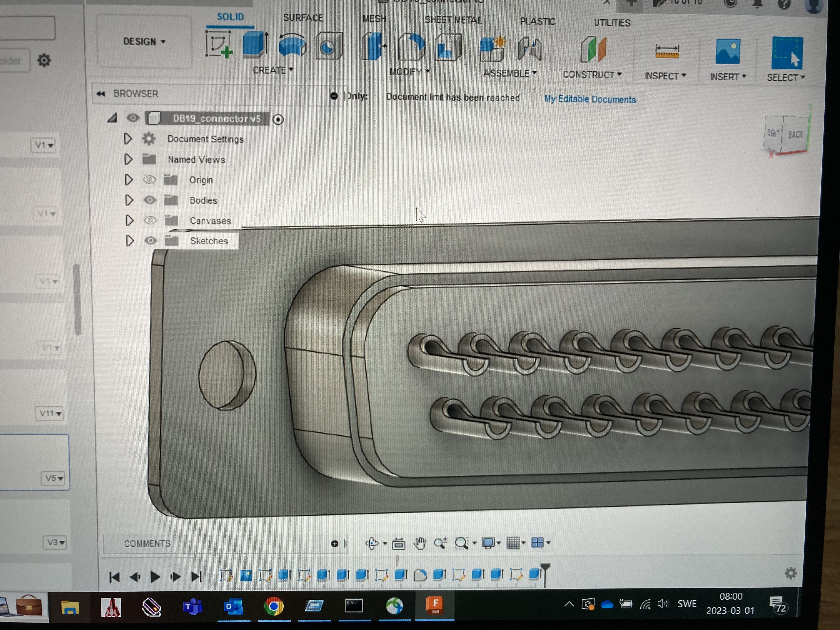840x630 pixels.
Task: Expand the Bodies folder
Action: click(x=129, y=200)
